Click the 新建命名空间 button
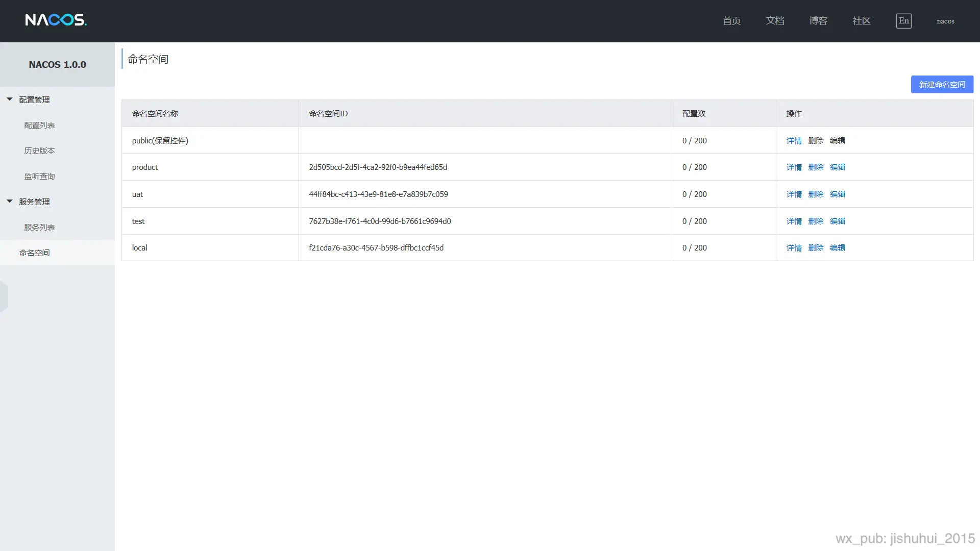980x551 pixels. coord(942,84)
